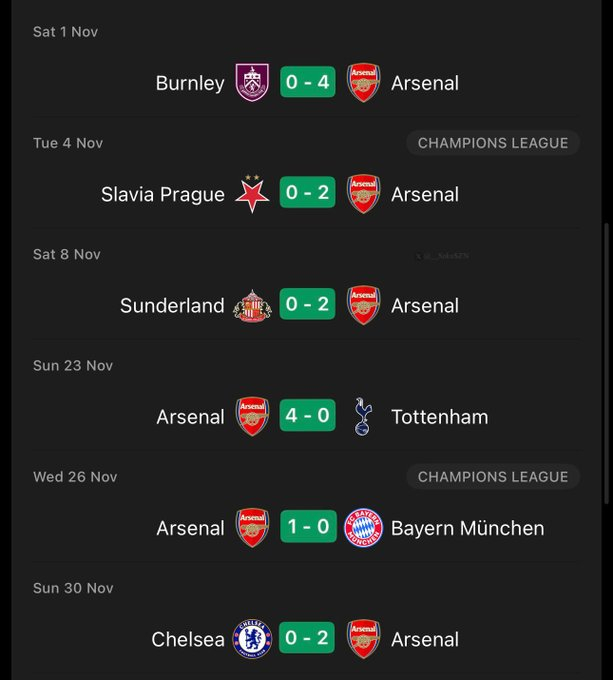Screen dimensions: 613x680
Task: Click the Slavia Prague star crest
Action: point(252,194)
